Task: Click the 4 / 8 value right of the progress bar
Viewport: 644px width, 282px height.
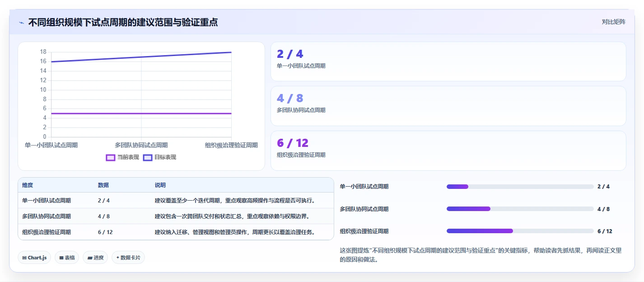Action: tap(603, 209)
